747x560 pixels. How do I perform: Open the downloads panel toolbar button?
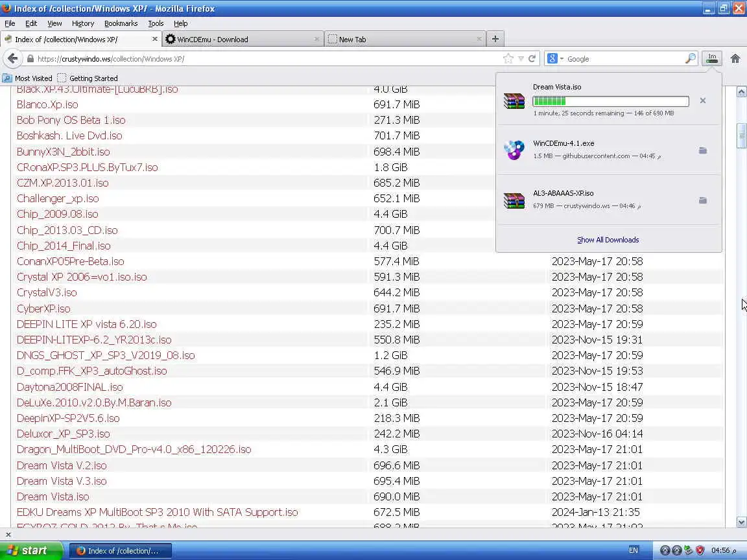[x=712, y=58]
